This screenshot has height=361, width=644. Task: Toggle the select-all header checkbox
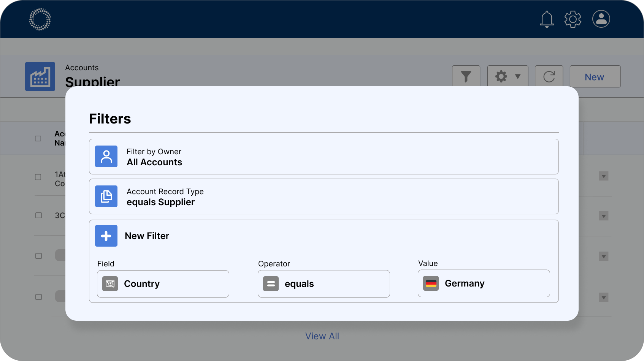click(38, 138)
